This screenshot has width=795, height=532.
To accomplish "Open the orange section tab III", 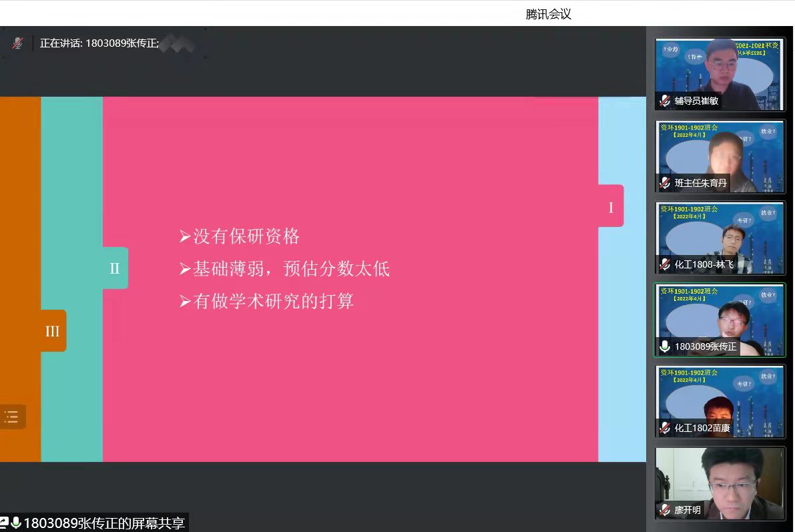I will pyautogui.click(x=53, y=331).
